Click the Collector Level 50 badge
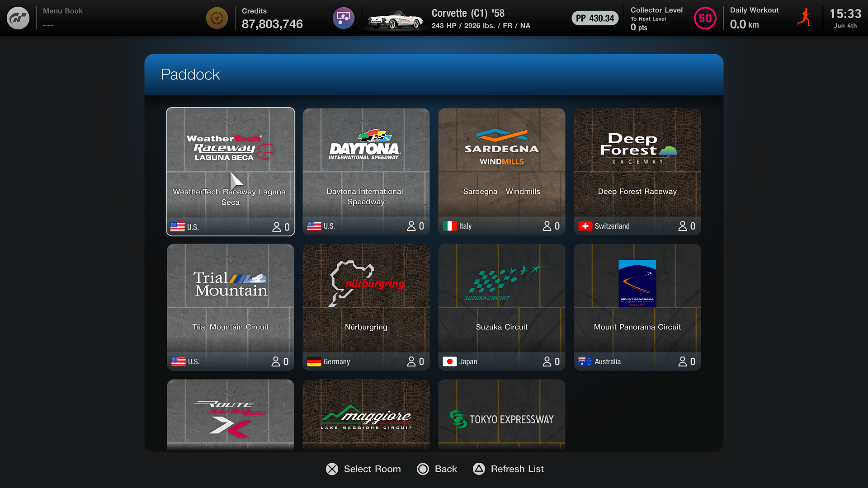Screen dimensions: 868x488 pyautogui.click(x=705, y=18)
